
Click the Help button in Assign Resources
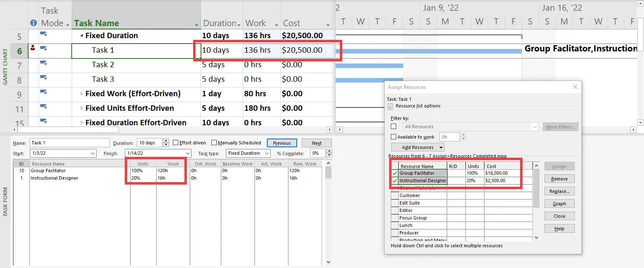coord(559,229)
